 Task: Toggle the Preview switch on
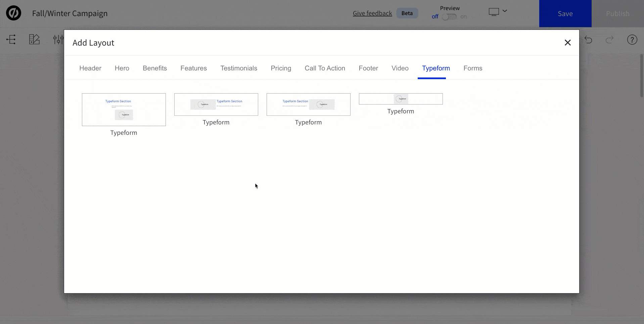449,17
